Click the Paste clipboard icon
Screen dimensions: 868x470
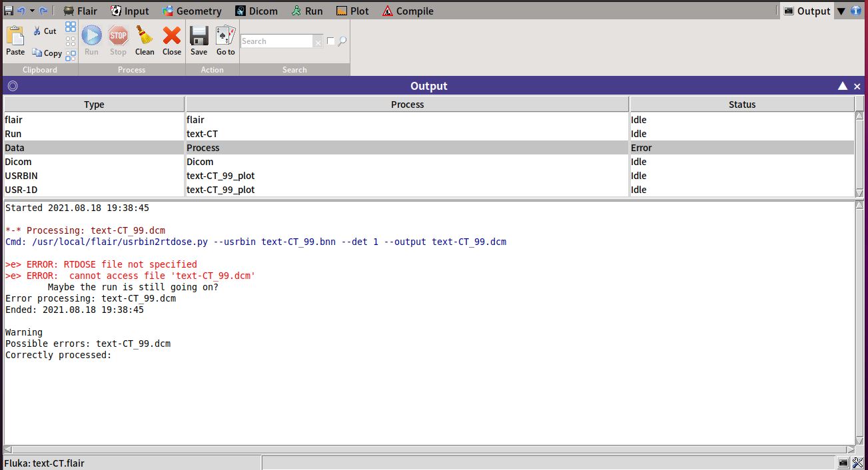(15, 40)
